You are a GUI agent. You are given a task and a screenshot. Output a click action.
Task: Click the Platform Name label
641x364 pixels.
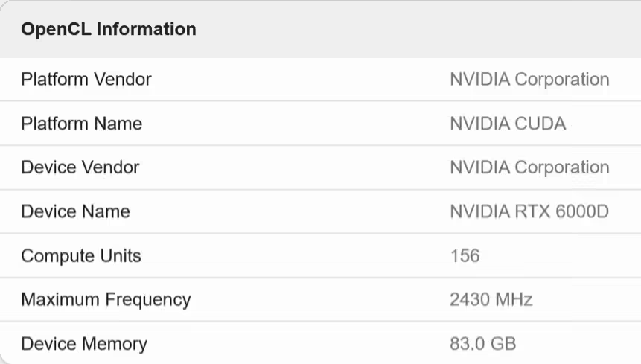tap(81, 123)
